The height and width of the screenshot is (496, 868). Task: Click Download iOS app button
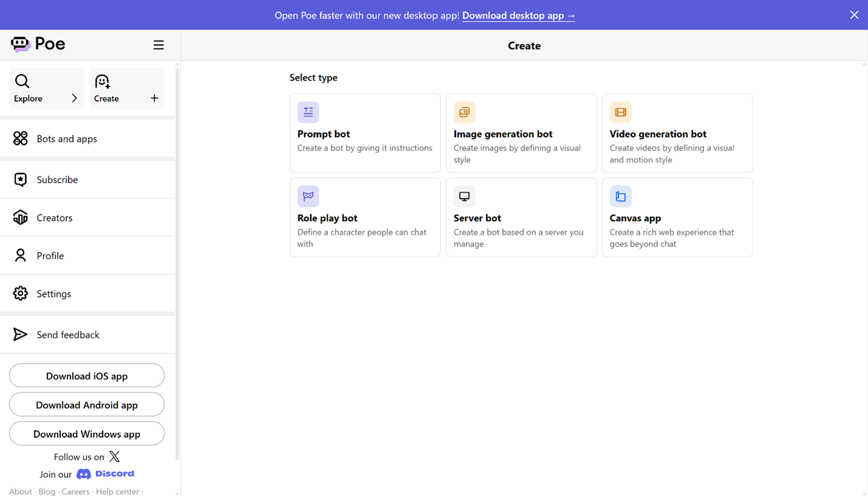click(87, 376)
